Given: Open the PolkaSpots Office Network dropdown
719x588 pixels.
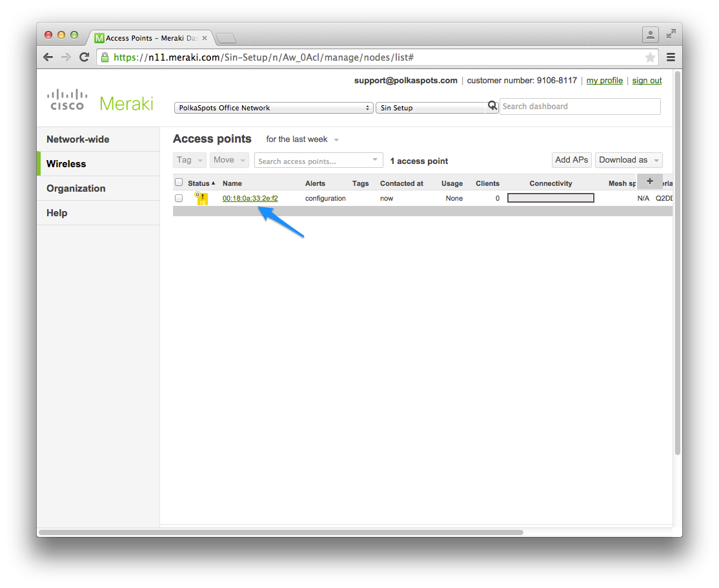Looking at the screenshot, I should [x=274, y=108].
